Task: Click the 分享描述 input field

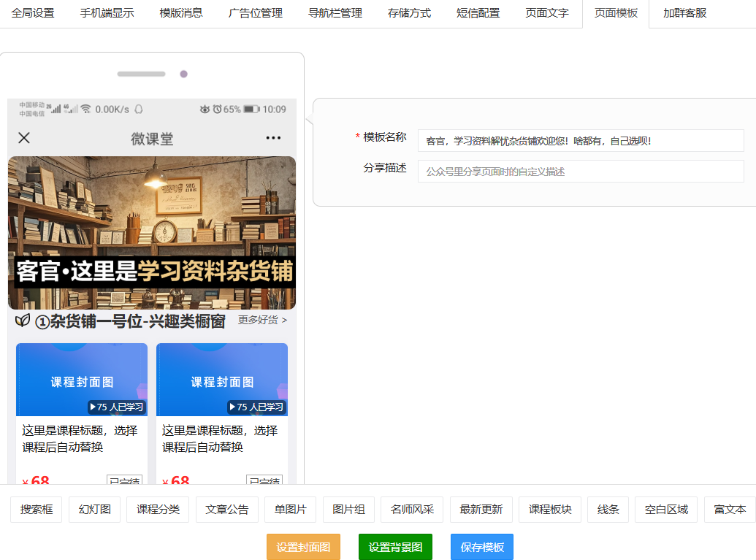Action: point(580,172)
